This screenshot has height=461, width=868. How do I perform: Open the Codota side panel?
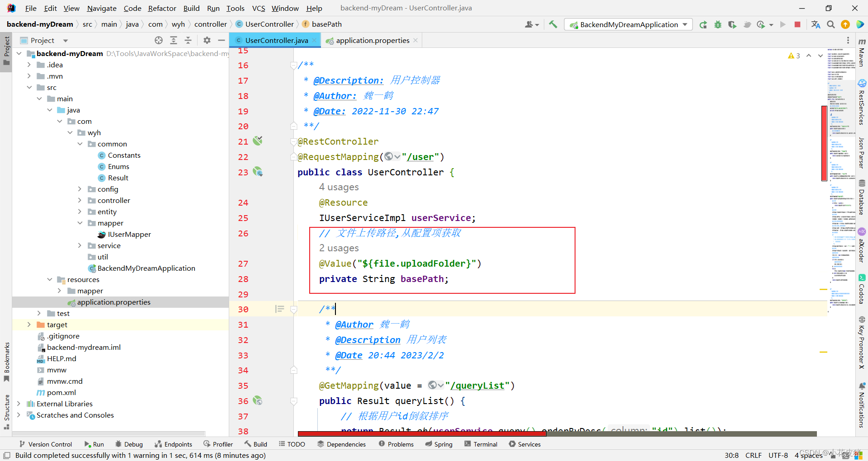click(862, 289)
